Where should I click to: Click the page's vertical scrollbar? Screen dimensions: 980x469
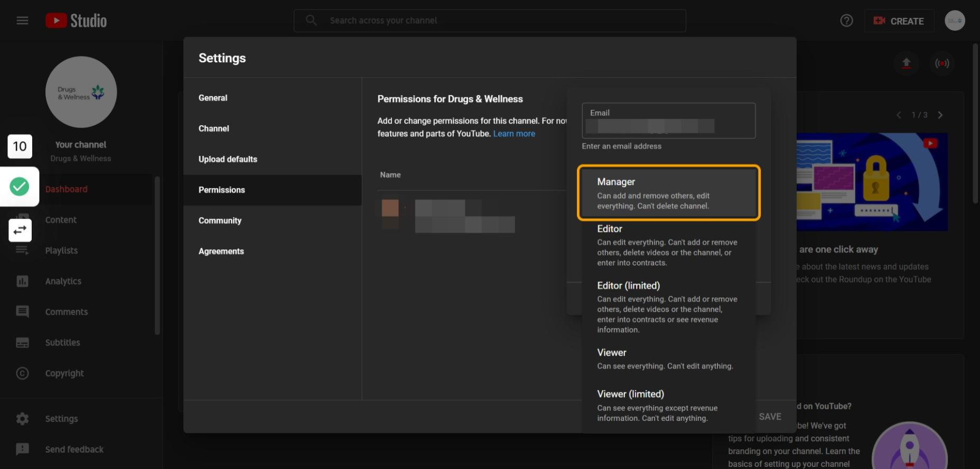pos(976,124)
